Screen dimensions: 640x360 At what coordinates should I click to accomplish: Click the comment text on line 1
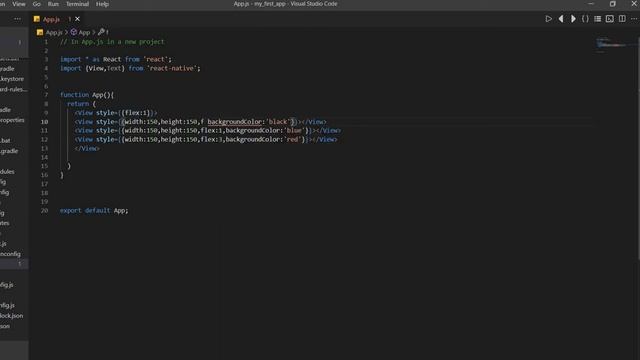[112, 42]
